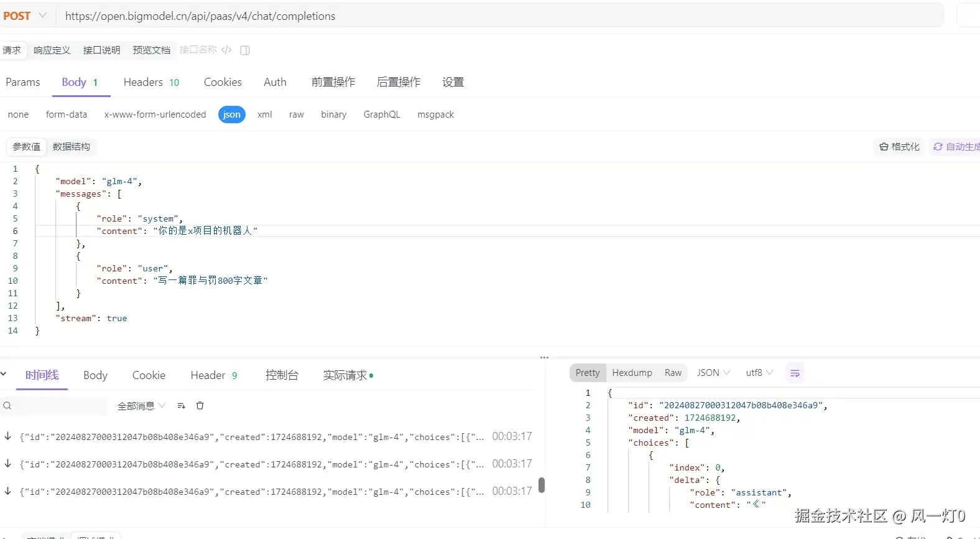Open the utf8 encoding dropdown
This screenshot has height=539, width=980.
tap(759, 373)
